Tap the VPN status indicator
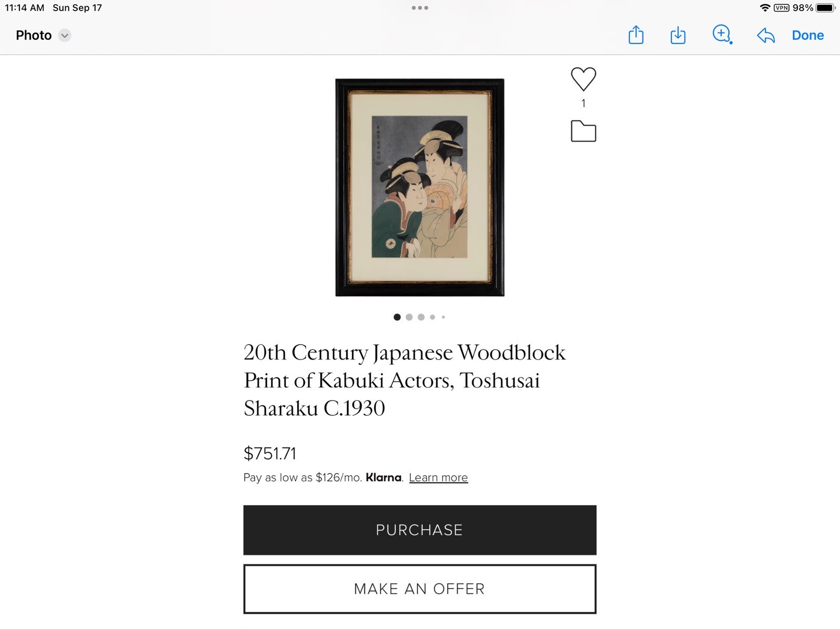Viewport: 840px width, 630px height. click(x=782, y=8)
